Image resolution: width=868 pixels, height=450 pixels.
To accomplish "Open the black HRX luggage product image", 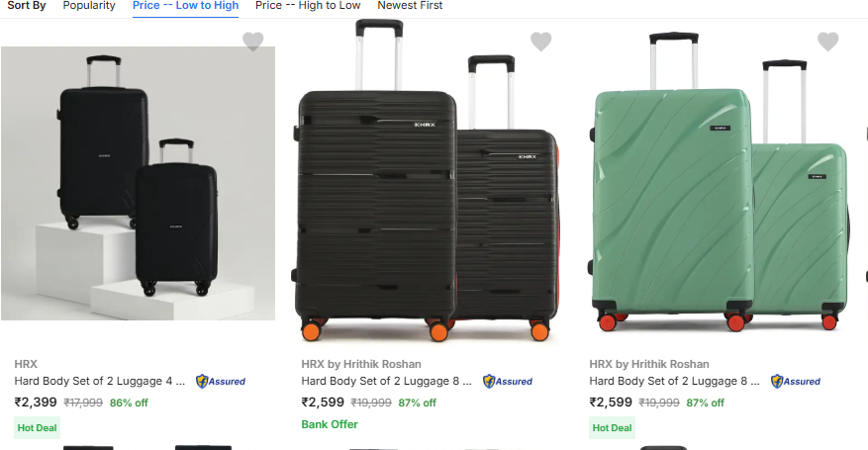I will pyautogui.click(x=138, y=183).
